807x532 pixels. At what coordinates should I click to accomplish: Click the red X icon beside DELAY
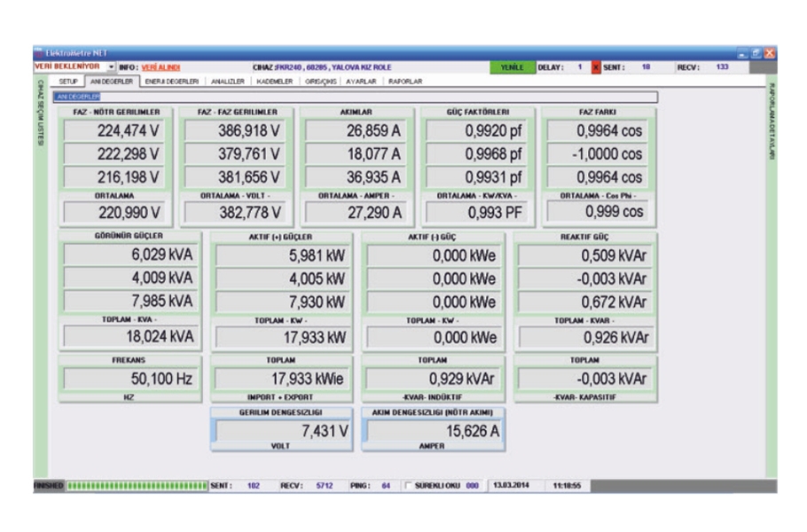(596, 66)
